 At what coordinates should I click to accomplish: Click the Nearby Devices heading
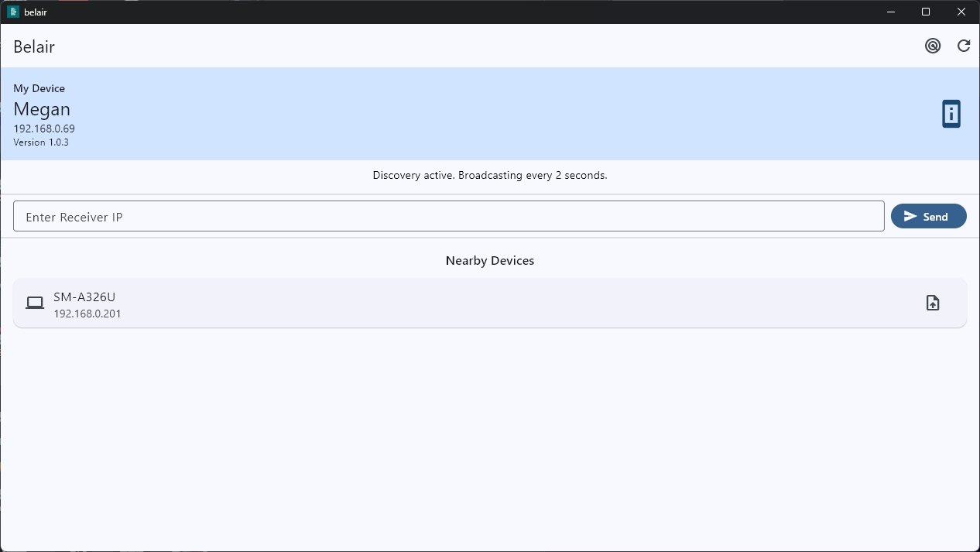[490, 261]
